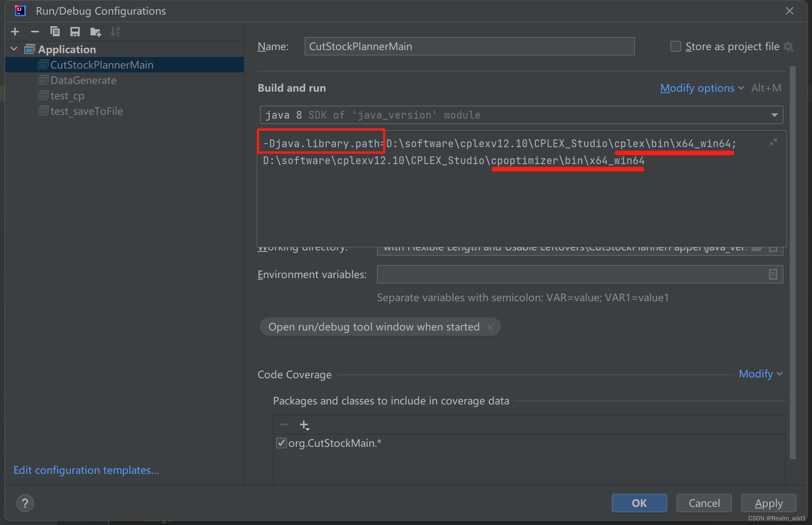Screen dimensions: 812x525
Task: Select DataGenerate configuration in tree
Action: click(84, 80)
